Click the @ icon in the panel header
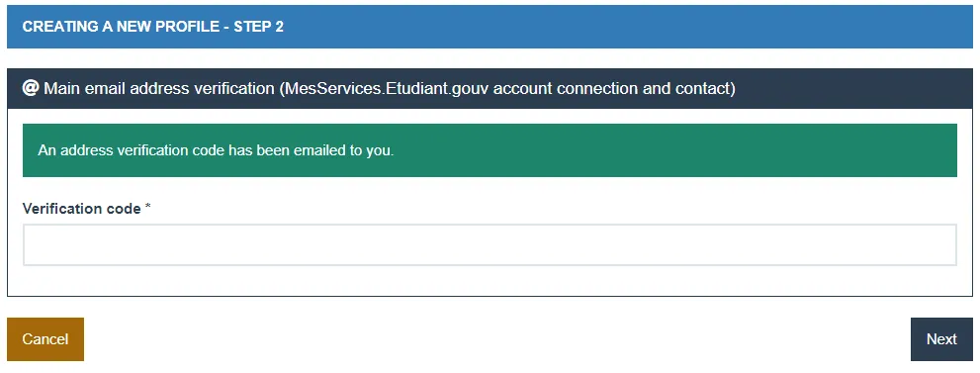 31,88
